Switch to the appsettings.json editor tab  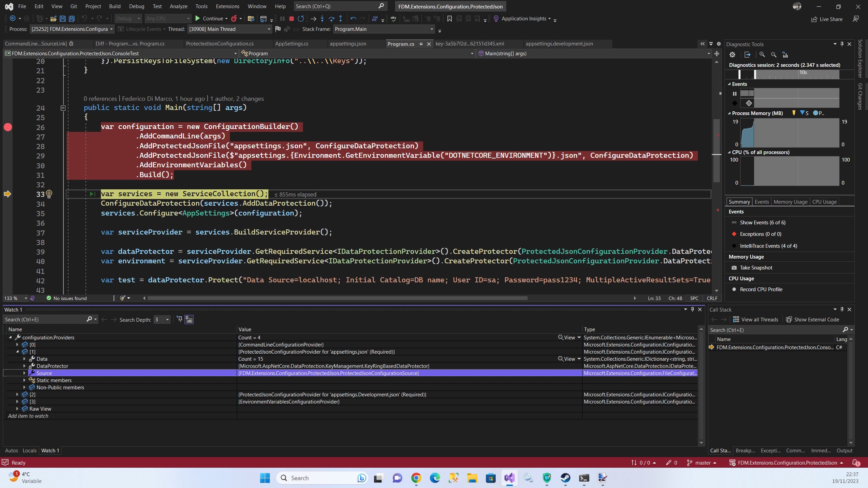(x=348, y=44)
